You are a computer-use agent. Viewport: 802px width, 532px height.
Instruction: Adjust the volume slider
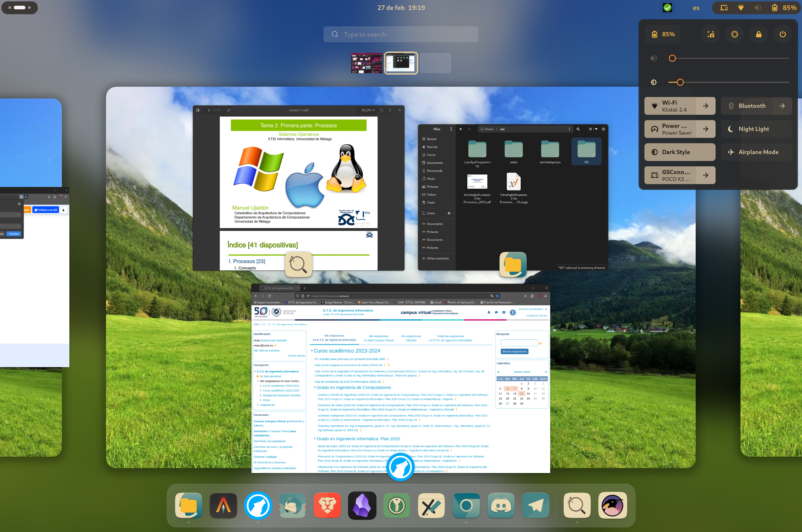pos(729,58)
